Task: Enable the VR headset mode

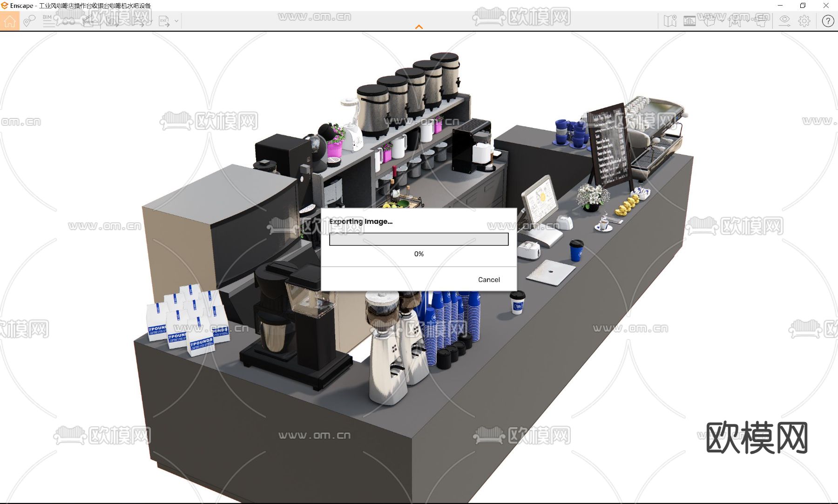Action: tap(761, 21)
